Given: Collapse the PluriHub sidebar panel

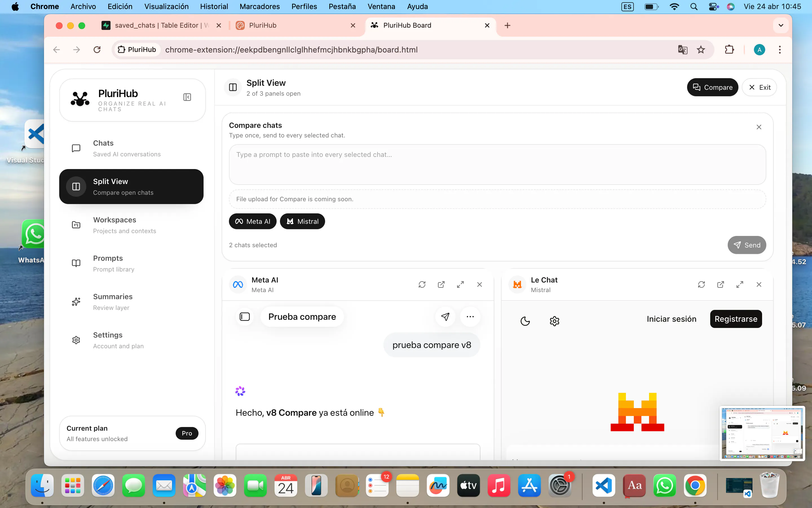Looking at the screenshot, I should 187,97.
